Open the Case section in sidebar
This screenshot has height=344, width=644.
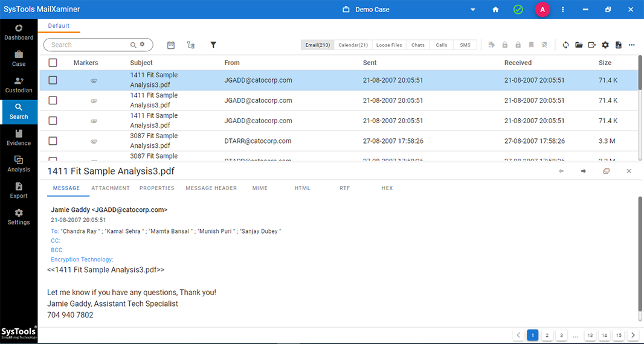19,59
